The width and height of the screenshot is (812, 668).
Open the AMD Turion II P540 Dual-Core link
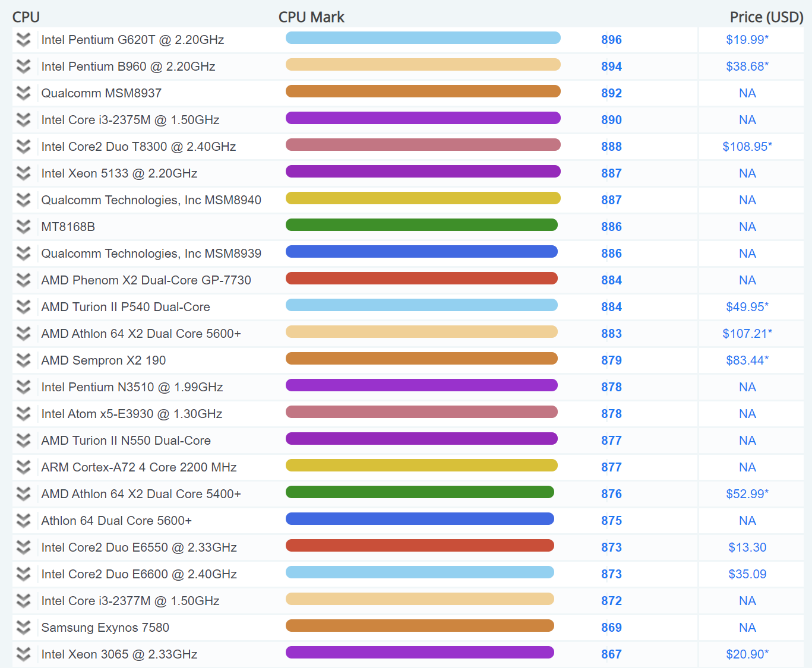(x=125, y=307)
